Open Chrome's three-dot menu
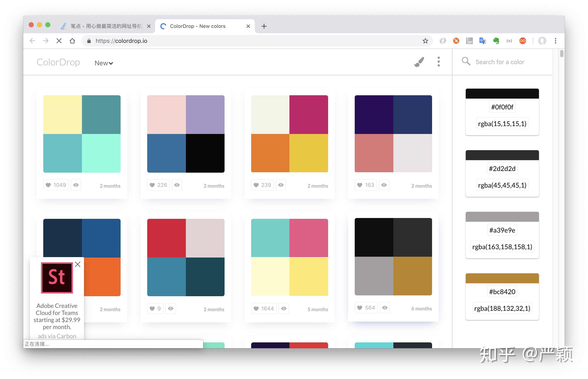The image size is (588, 379). pos(555,41)
